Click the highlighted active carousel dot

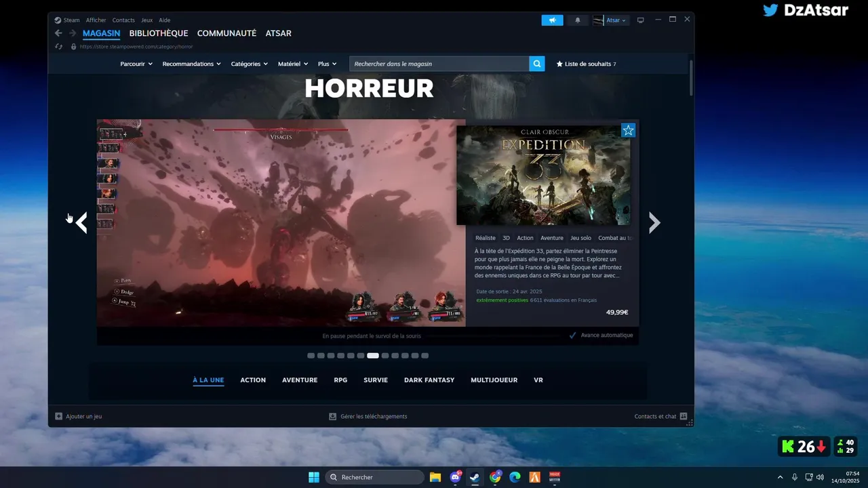[373, 355]
